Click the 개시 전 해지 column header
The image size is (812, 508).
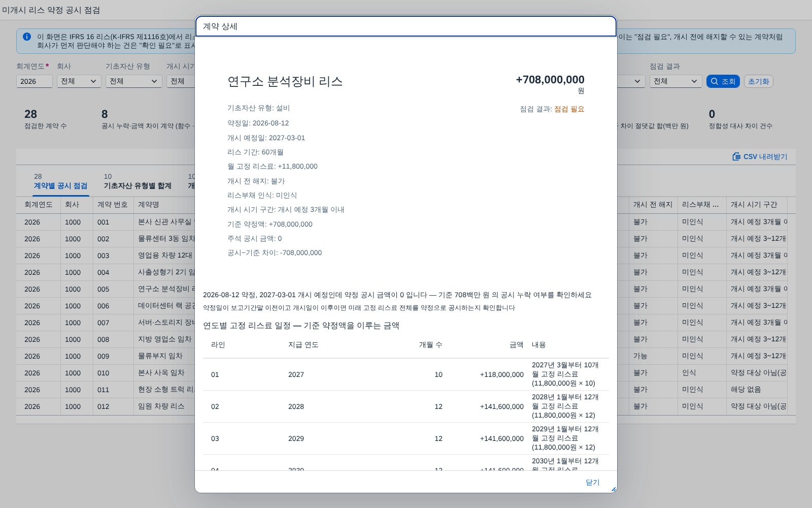coord(653,205)
